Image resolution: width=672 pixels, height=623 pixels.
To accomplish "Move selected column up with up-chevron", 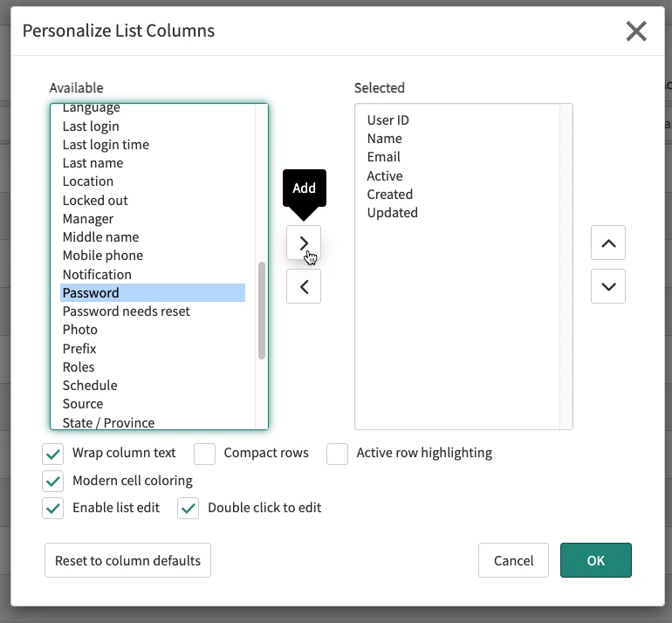I will point(607,243).
